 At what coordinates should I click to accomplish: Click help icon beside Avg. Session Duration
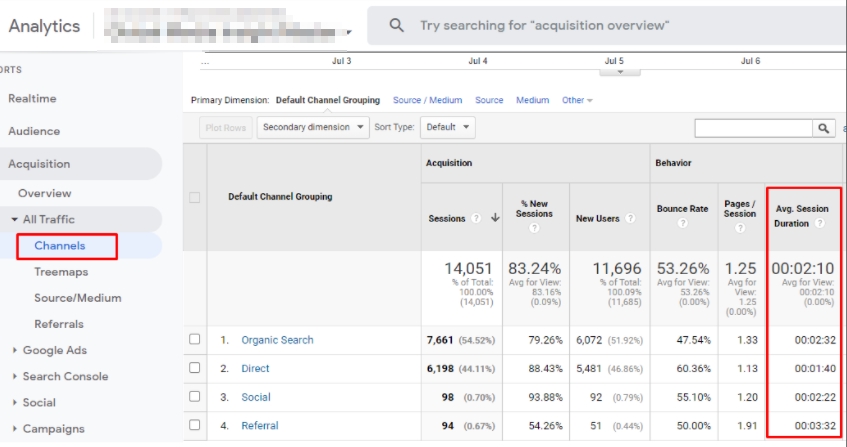[x=819, y=223]
